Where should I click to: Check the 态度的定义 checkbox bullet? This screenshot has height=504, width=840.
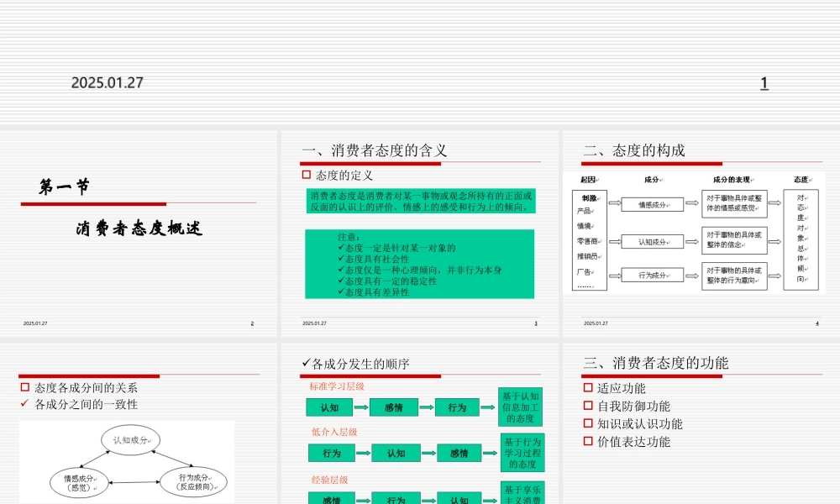pyautogui.click(x=307, y=174)
